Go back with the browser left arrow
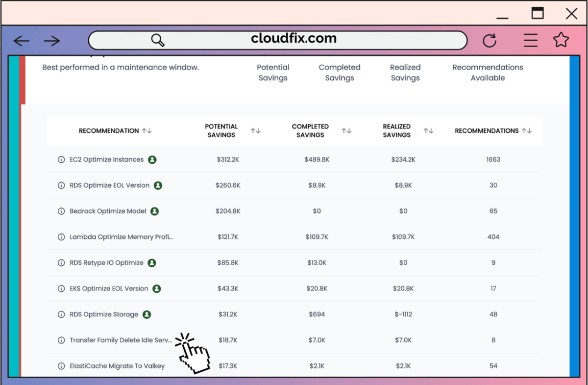588x385 pixels. pos(22,41)
